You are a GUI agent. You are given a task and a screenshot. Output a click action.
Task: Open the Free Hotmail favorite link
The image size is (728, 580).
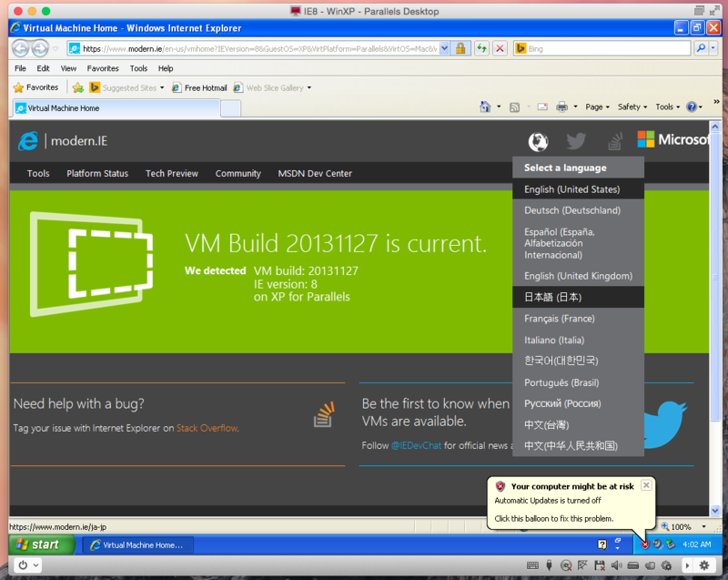199,87
